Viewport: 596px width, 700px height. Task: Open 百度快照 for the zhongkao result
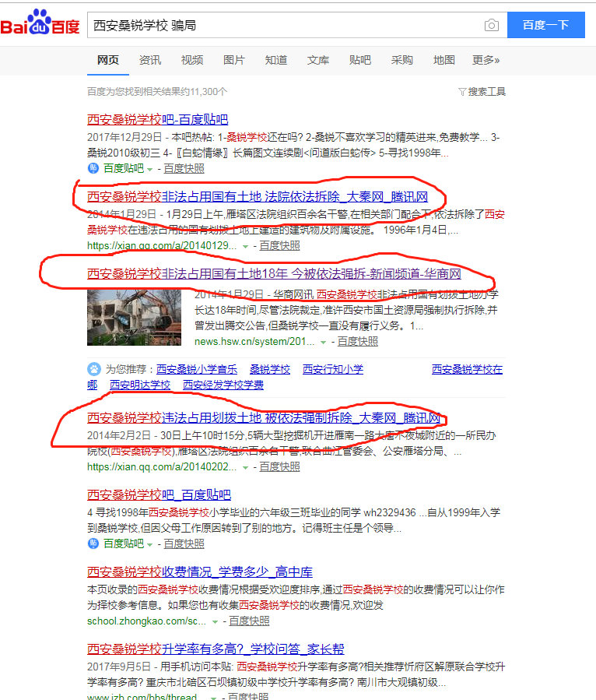click(249, 621)
